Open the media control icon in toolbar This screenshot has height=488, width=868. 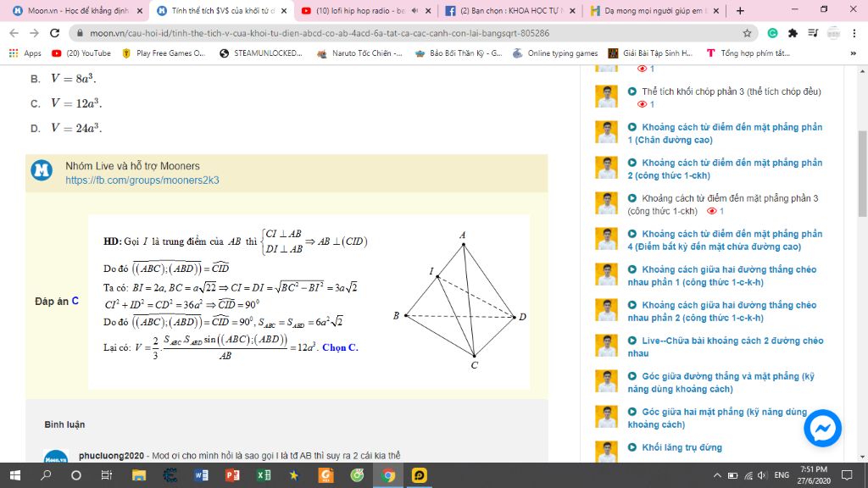point(813,33)
